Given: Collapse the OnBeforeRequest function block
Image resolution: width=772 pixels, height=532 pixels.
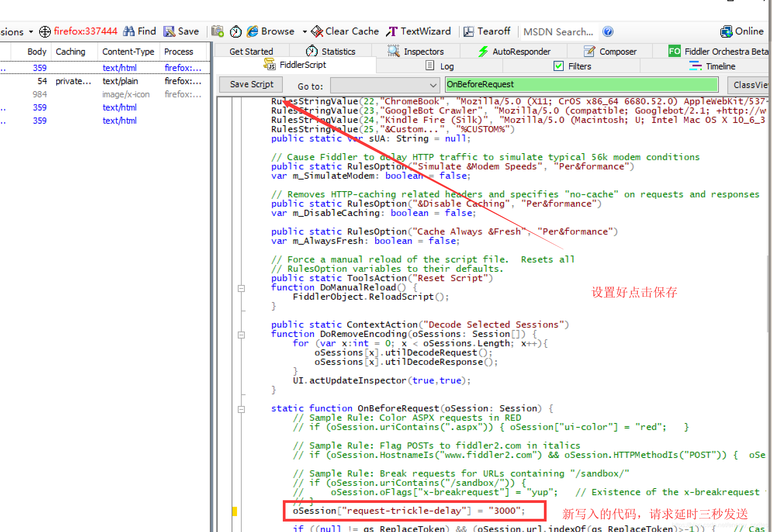Looking at the screenshot, I should click(x=241, y=409).
